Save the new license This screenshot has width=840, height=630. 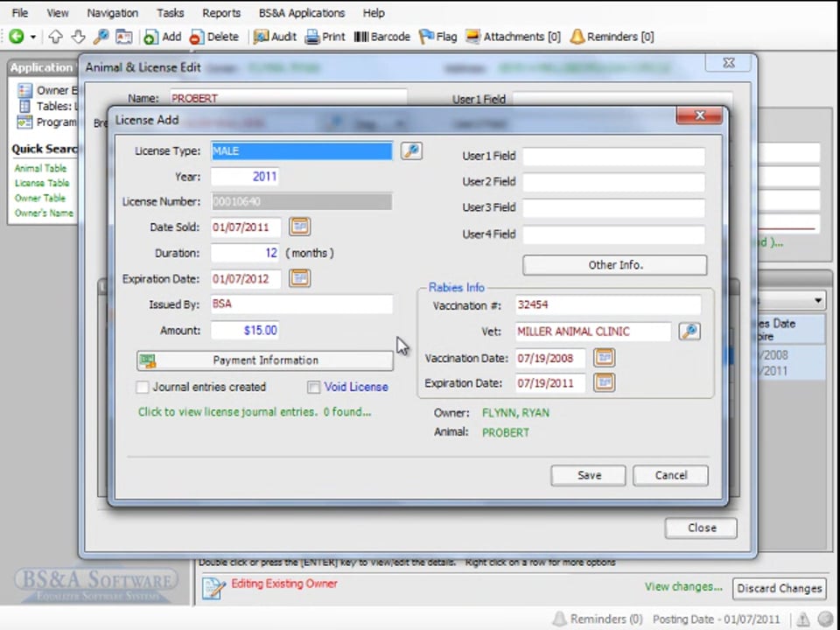coord(588,476)
